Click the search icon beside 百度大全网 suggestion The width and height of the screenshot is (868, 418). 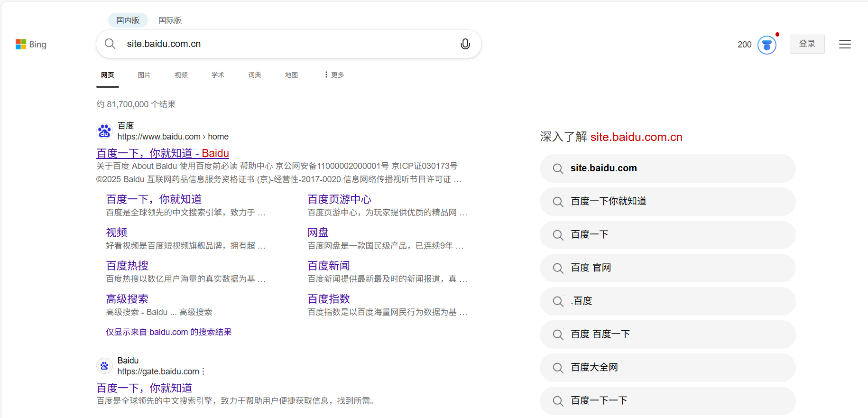(558, 368)
